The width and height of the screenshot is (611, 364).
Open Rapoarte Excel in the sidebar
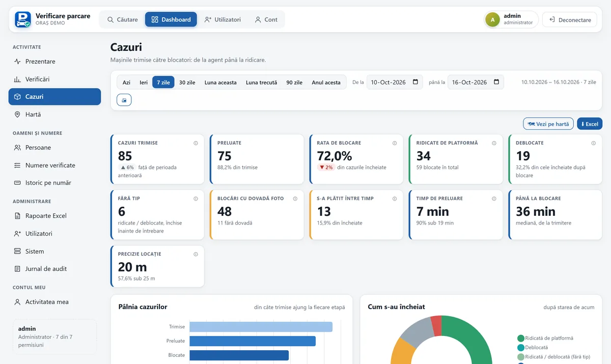click(x=54, y=216)
